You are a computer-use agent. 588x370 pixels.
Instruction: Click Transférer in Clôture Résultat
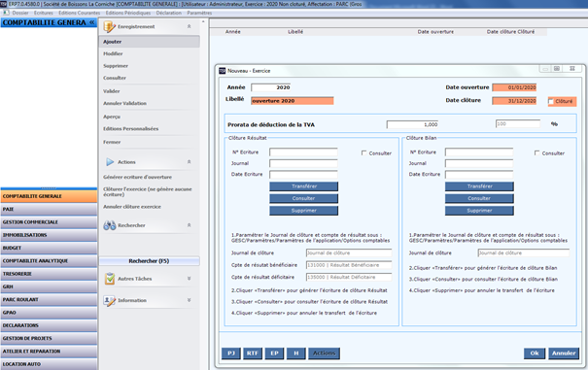(304, 186)
